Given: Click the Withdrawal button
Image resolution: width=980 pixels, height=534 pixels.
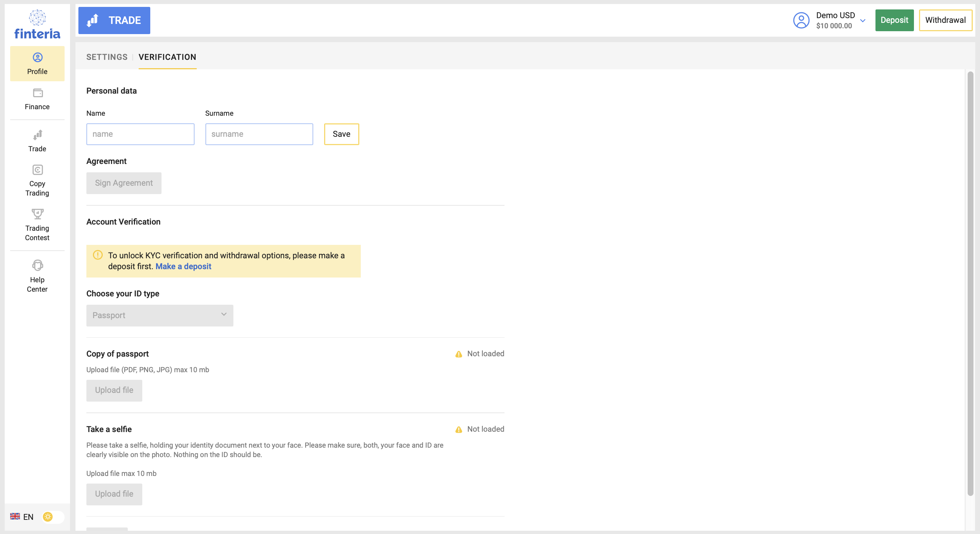Looking at the screenshot, I should click(x=945, y=20).
